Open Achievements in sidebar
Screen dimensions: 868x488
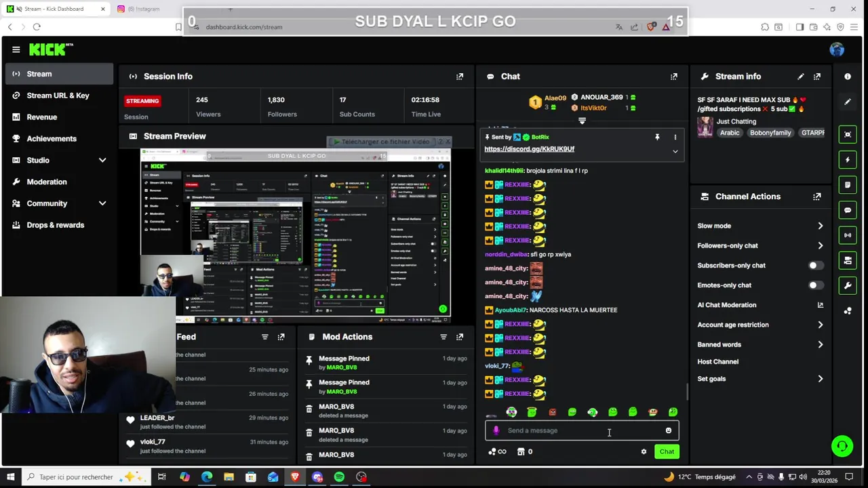click(x=59, y=138)
